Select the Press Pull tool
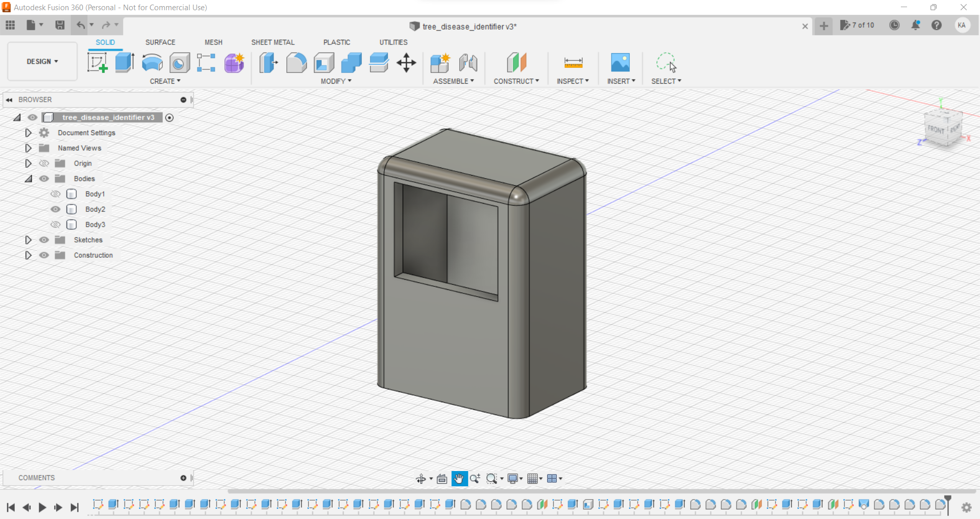The height and width of the screenshot is (519, 980). click(268, 63)
